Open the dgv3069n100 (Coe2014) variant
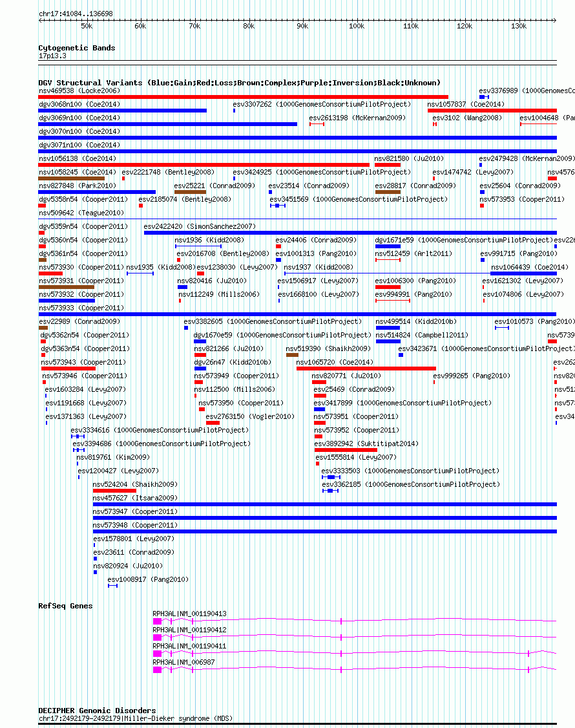 tap(167, 124)
